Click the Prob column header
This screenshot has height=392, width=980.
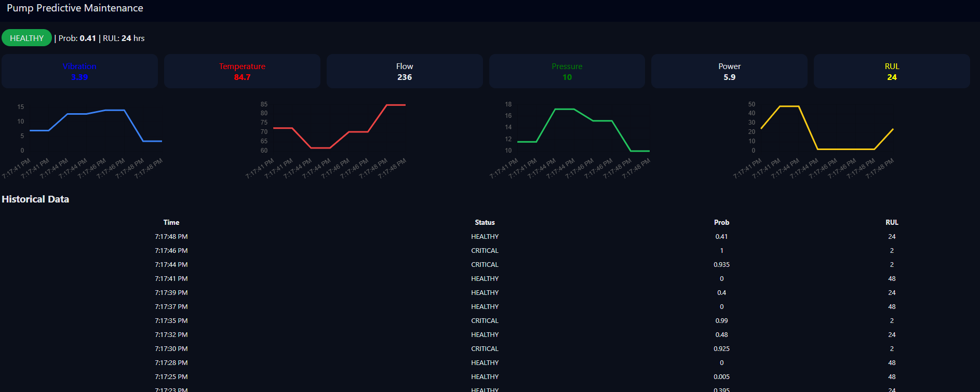721,222
